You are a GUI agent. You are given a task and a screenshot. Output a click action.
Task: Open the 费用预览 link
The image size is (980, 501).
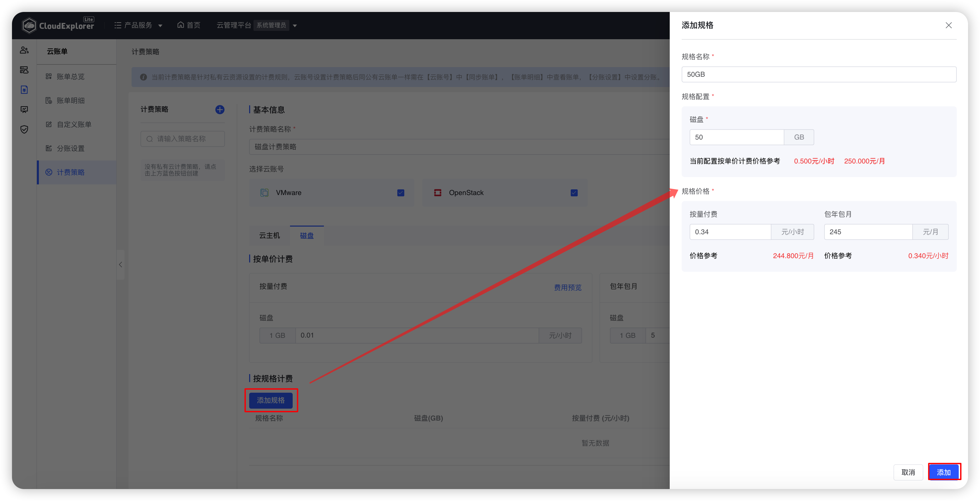coord(568,288)
